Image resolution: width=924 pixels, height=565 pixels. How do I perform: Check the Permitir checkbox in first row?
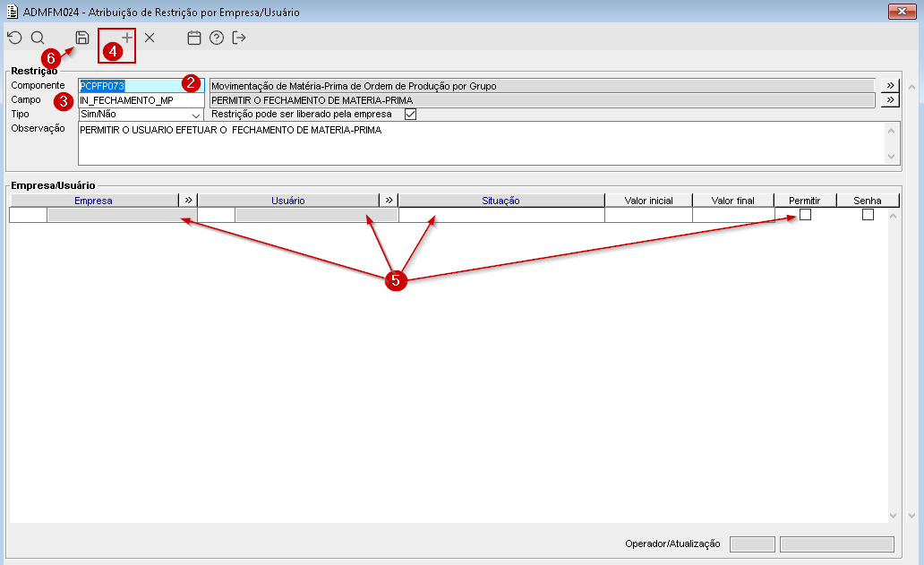pyautogui.click(x=805, y=215)
